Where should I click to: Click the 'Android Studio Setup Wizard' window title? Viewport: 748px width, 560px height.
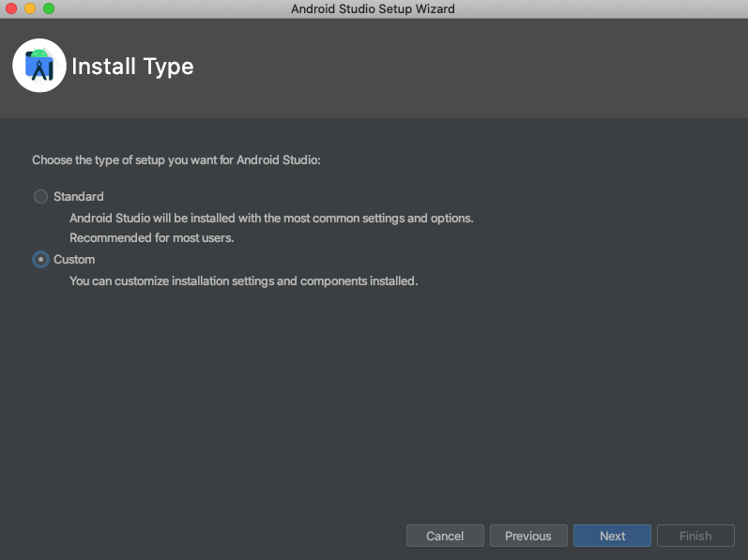(x=373, y=8)
